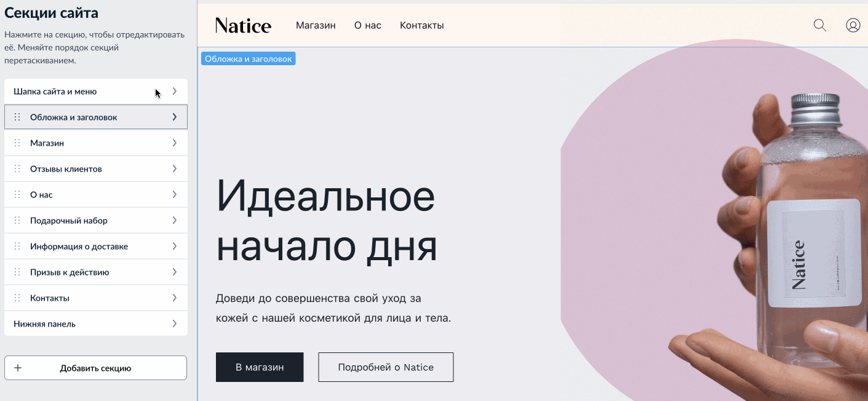This screenshot has width=868, height=401.
Task: Click the Секции сайта panel heading
Action: click(x=51, y=13)
